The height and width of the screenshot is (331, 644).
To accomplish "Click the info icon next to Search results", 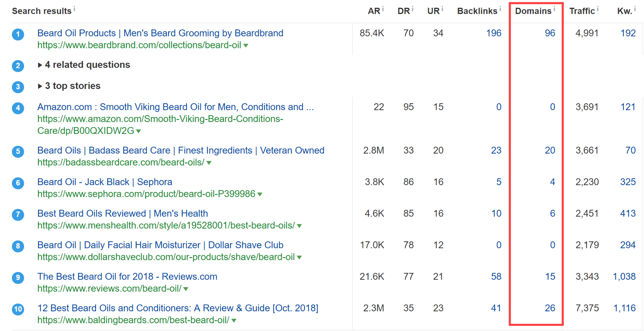I will [x=74, y=9].
